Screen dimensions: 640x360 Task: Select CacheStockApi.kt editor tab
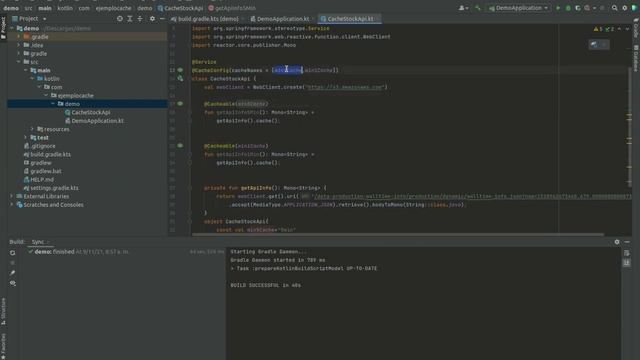click(x=350, y=19)
